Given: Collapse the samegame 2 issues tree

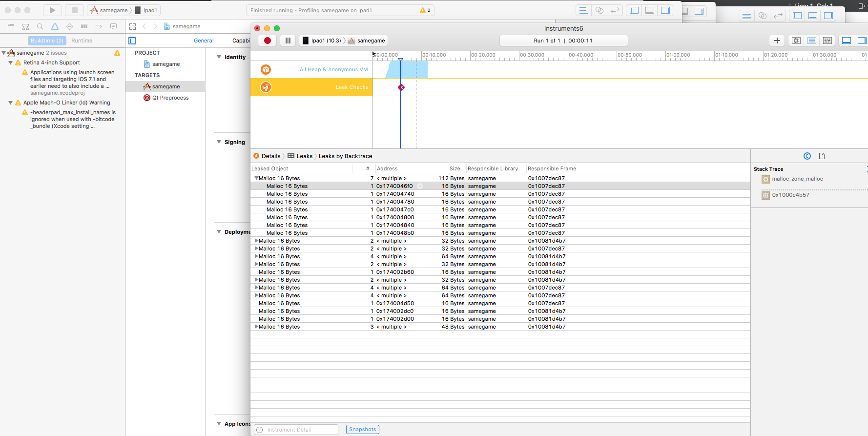Looking at the screenshot, I should click(4, 53).
